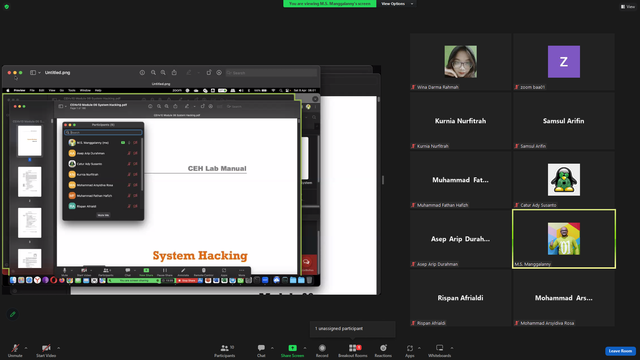Viewport: 640px width, 360px height.
Task: Click the Participants list scrollbar
Action: [142, 164]
